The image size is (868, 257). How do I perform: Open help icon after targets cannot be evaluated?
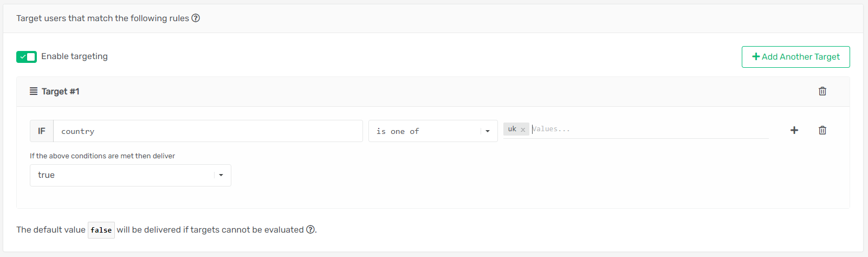[x=310, y=229]
